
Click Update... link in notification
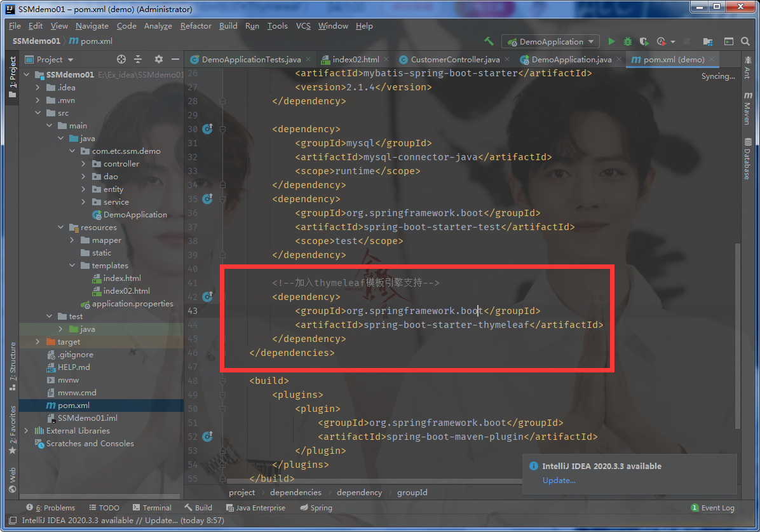click(559, 480)
